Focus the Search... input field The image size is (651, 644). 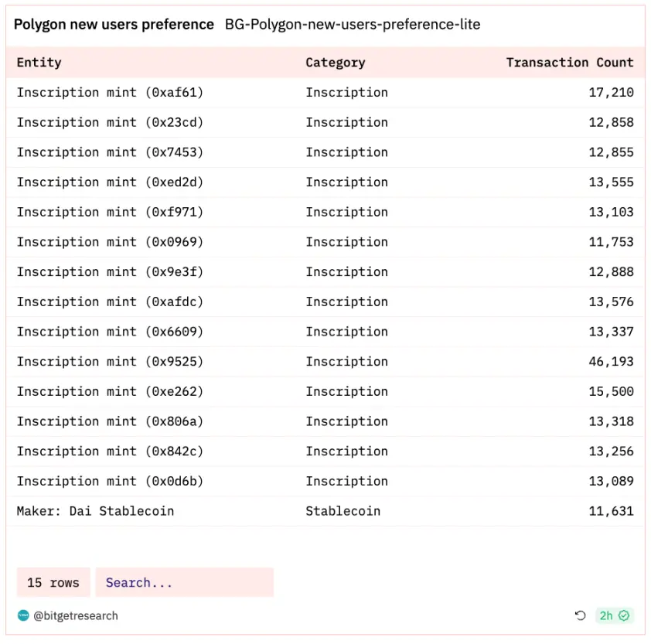click(x=184, y=582)
